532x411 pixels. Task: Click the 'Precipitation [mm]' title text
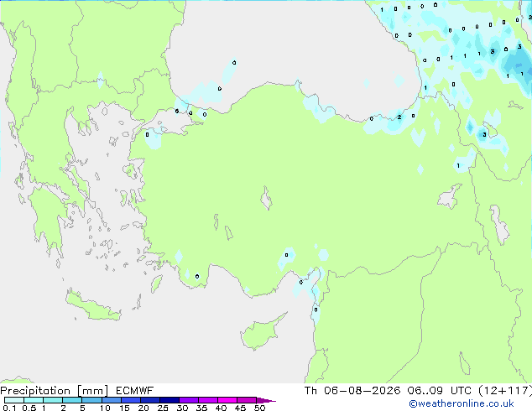55,391
